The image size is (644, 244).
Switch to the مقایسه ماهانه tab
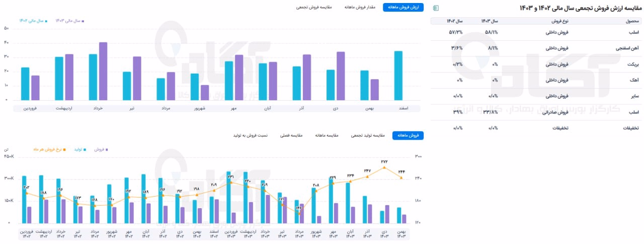(x=327, y=136)
